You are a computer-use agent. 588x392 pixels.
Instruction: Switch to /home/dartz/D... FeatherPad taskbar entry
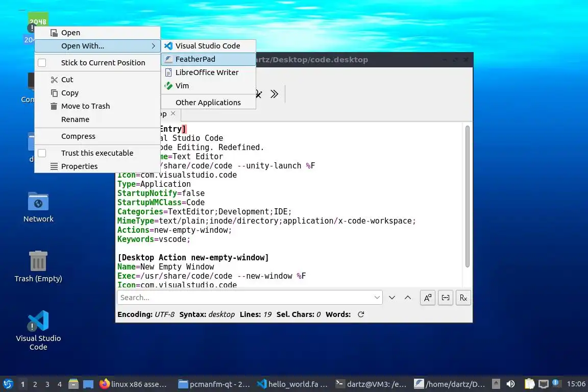(x=450, y=384)
